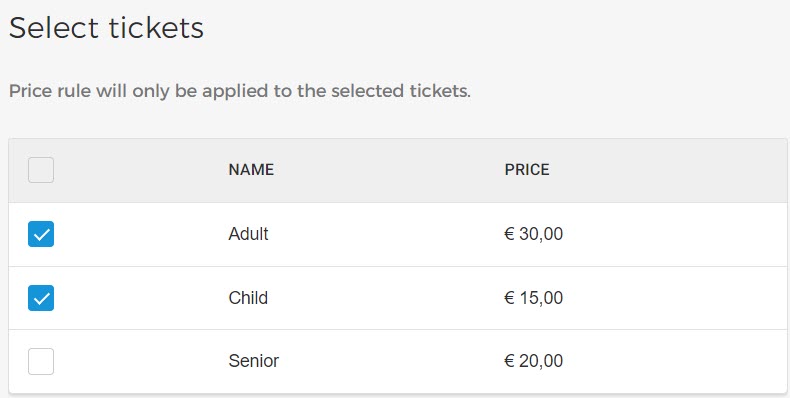Click empty space after the Senior price

(675, 361)
